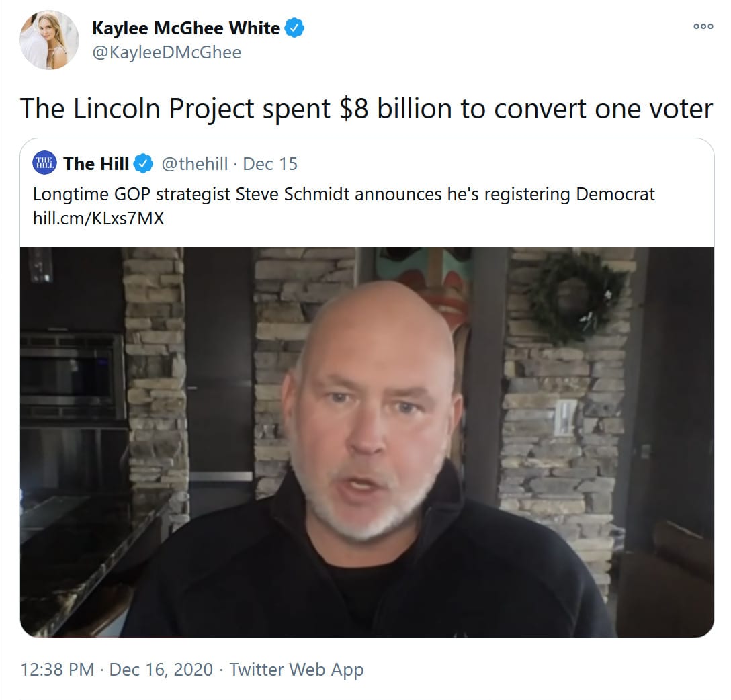Open the hill.cm/KLxs7MX article link
The width and height of the screenshot is (731, 700).
tap(98, 218)
